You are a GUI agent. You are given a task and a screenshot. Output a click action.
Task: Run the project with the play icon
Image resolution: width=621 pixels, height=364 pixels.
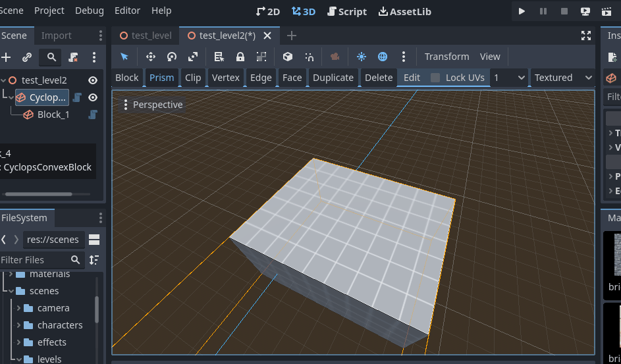pyautogui.click(x=522, y=11)
